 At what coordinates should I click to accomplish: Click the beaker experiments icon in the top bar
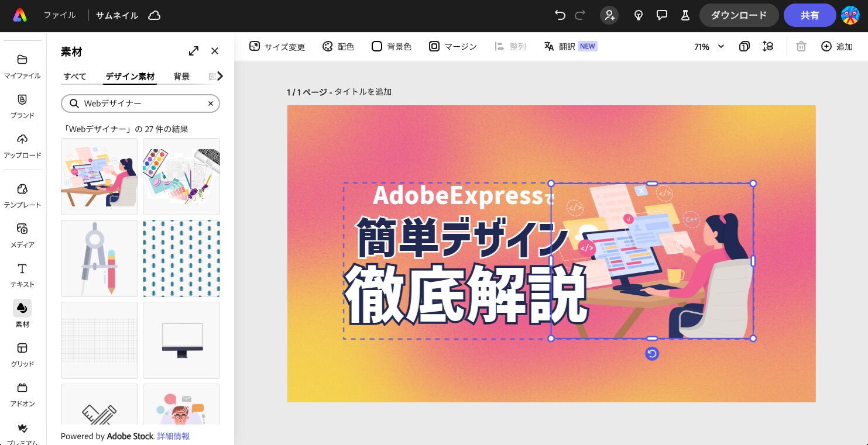click(685, 15)
